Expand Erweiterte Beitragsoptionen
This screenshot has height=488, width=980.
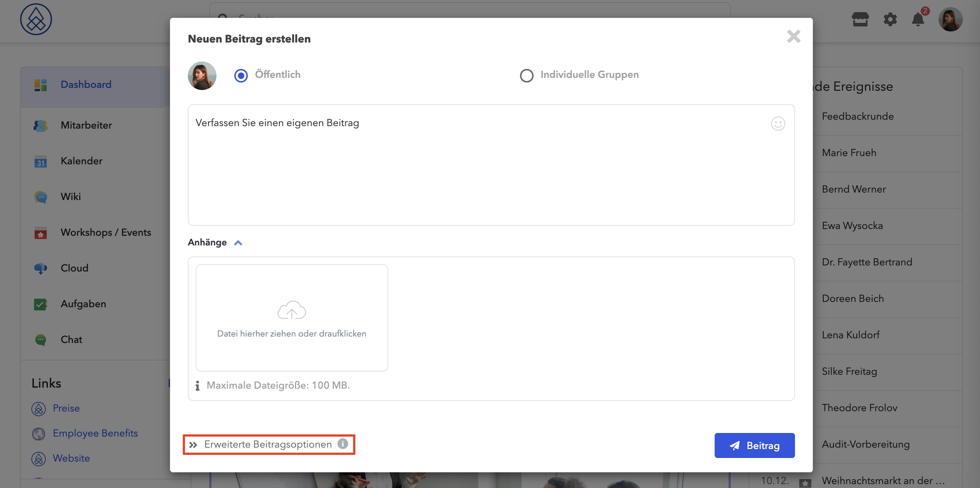click(x=268, y=444)
